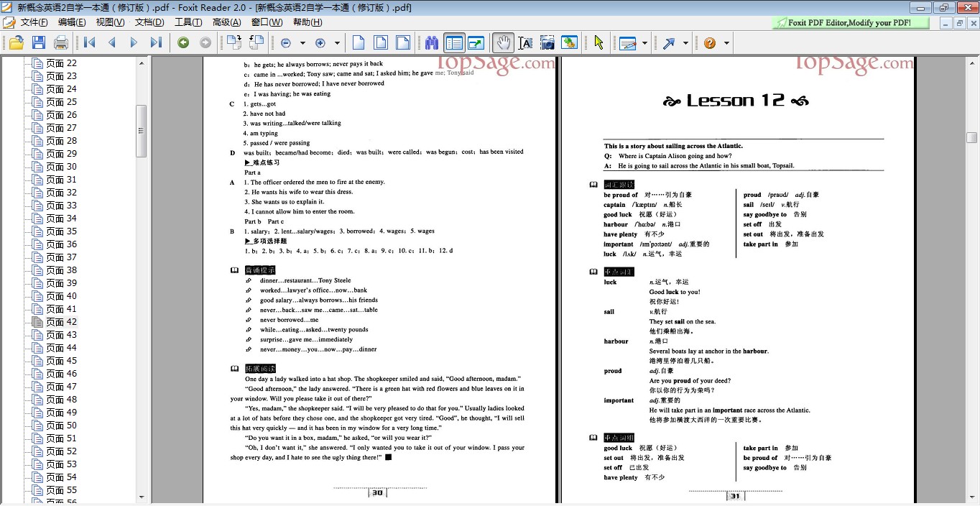Select 页面 42 in the page list
The image size is (980, 506).
(61, 322)
